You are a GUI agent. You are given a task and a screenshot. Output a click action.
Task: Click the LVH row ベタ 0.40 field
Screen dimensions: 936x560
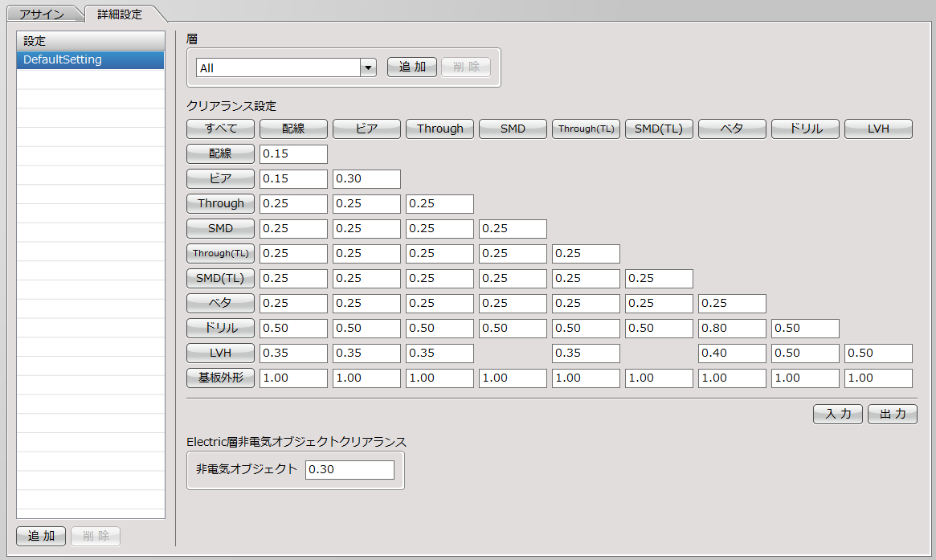point(732,354)
